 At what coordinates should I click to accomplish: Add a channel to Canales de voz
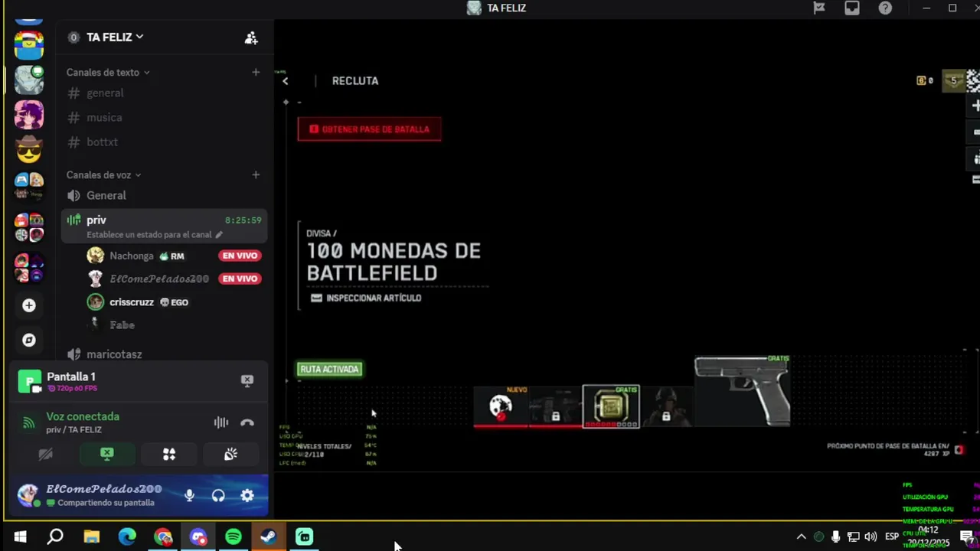tap(256, 174)
